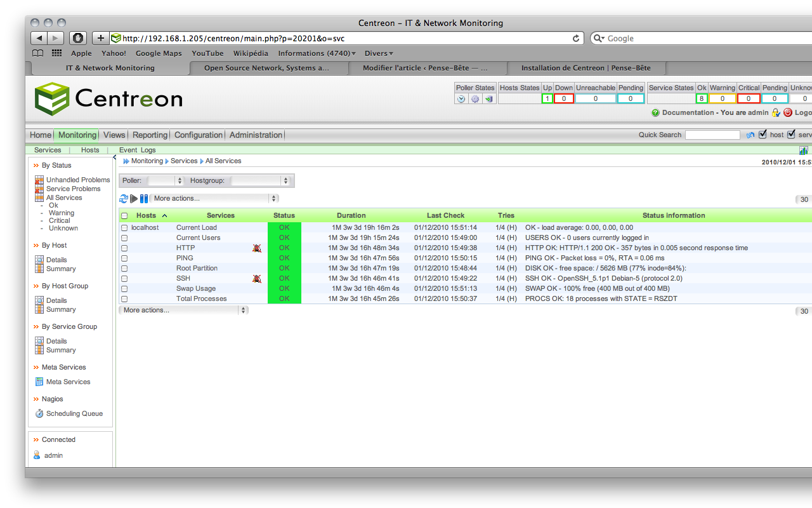Viewport: 812px width, 508px height.
Task: Click the refresh icon above services table
Action: (x=124, y=199)
